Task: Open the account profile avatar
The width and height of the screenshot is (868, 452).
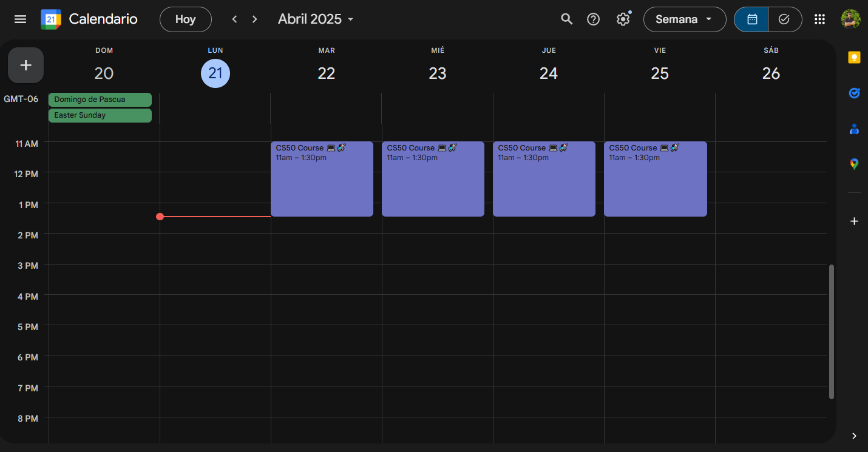Action: [x=850, y=19]
